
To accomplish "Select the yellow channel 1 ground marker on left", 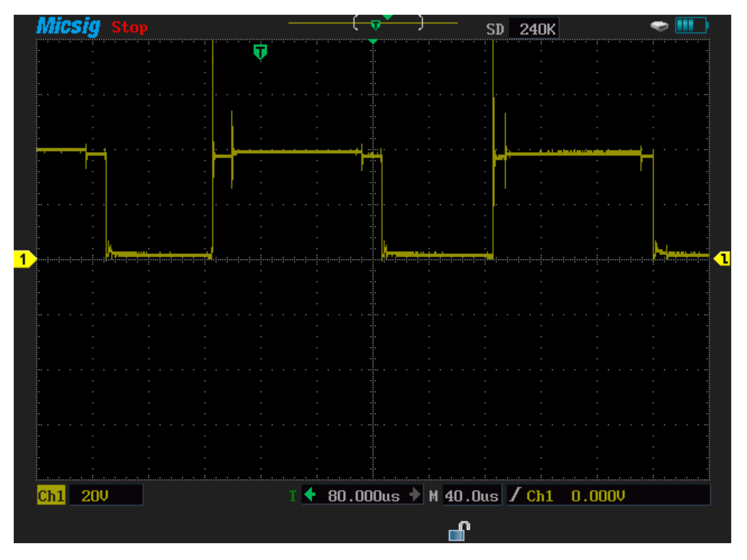I will [x=24, y=259].
